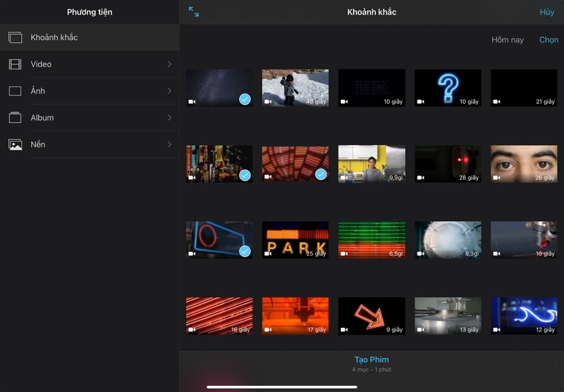The image size is (564, 392).
Task: Expand the Nền row chevron
Action: (169, 144)
